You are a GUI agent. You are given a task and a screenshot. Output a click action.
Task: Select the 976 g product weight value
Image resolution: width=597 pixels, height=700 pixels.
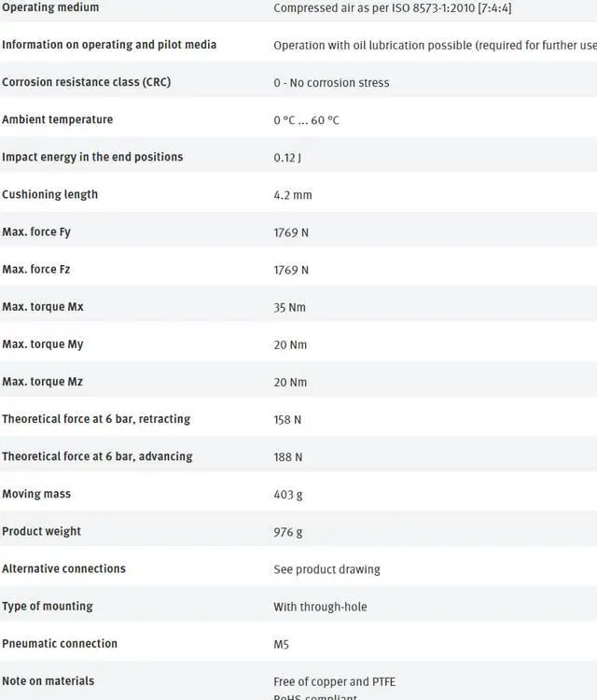287,532
